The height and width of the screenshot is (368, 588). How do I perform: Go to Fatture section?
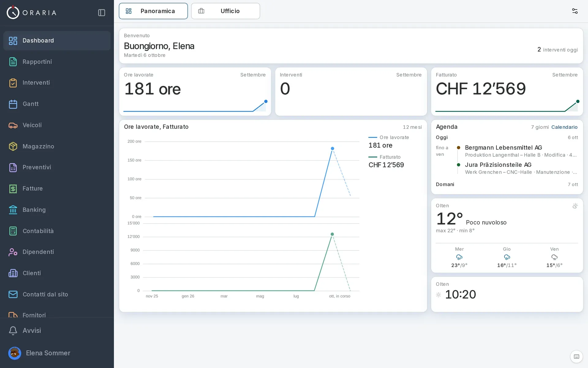pos(57,189)
